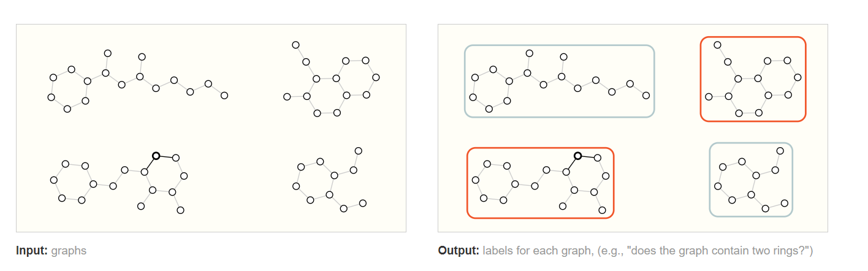868x271 pixels.
Task: Click the top node in gray bottom-right output box
Action: pyautogui.click(x=780, y=151)
